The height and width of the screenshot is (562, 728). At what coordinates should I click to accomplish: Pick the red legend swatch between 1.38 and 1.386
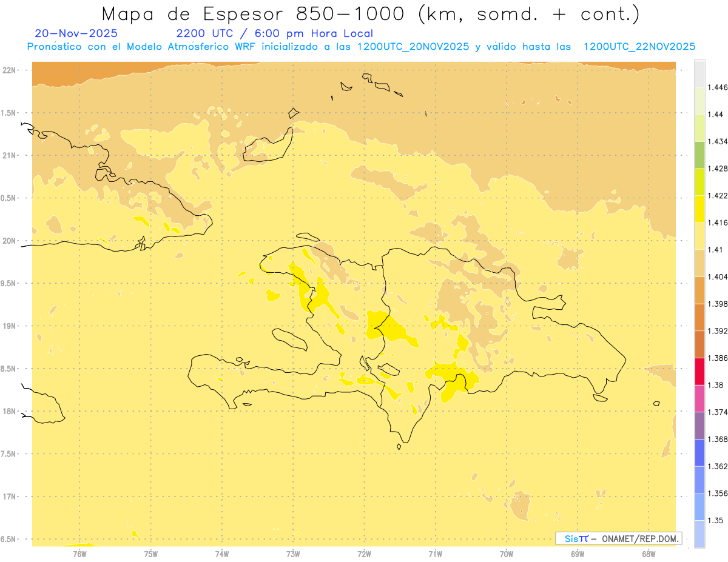click(699, 372)
